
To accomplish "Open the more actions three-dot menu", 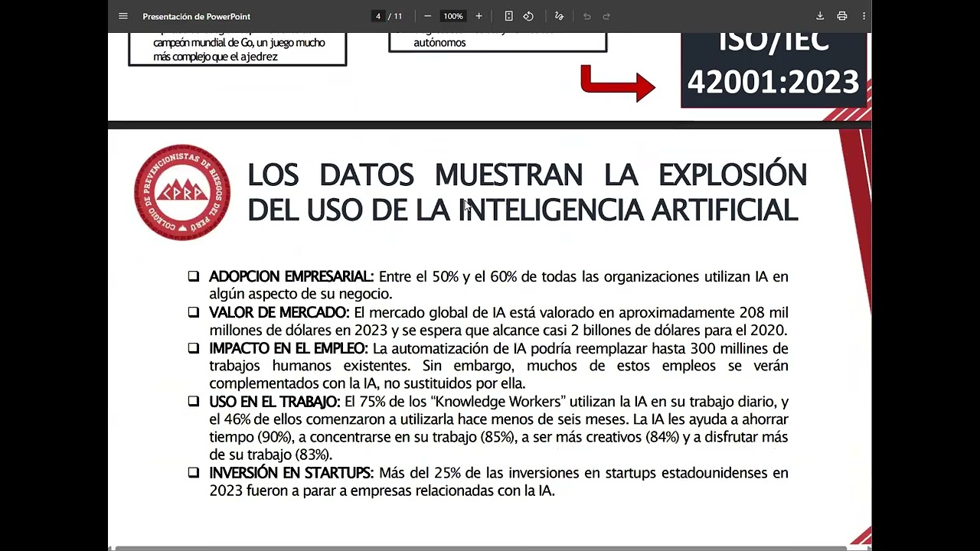I will pos(864,16).
